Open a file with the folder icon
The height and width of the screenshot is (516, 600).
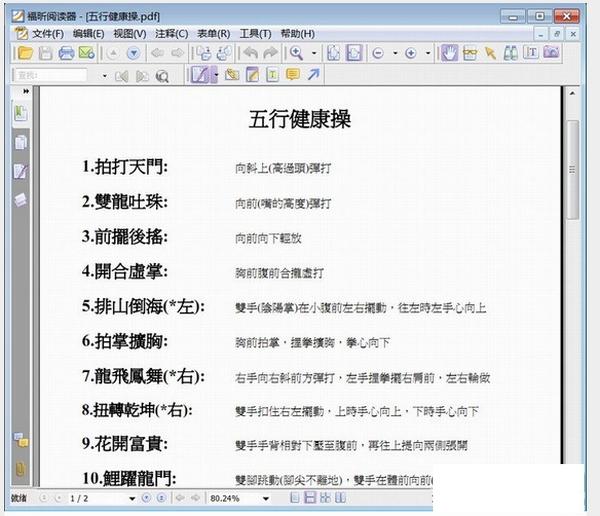pyautogui.click(x=25, y=53)
